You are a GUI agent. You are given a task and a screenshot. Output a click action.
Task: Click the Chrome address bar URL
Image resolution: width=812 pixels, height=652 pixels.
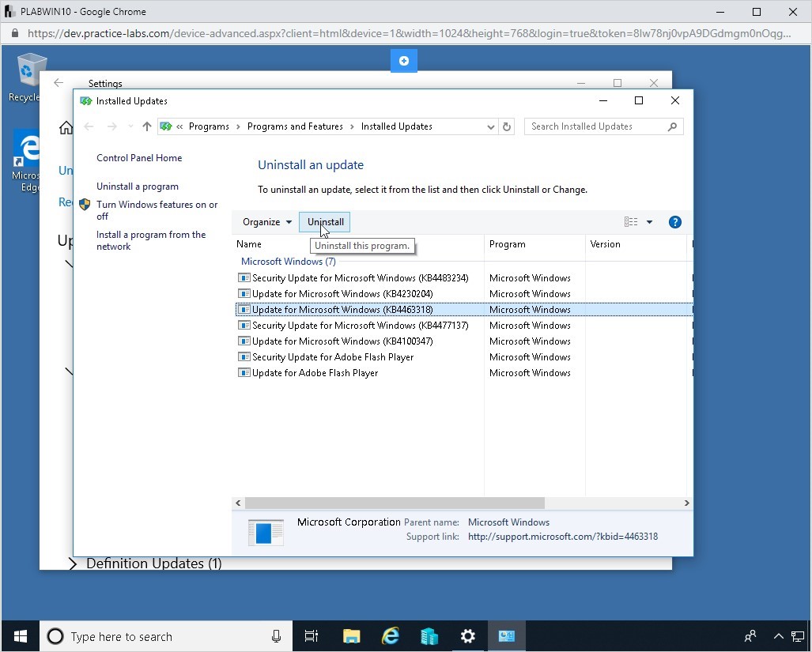pyautogui.click(x=409, y=34)
